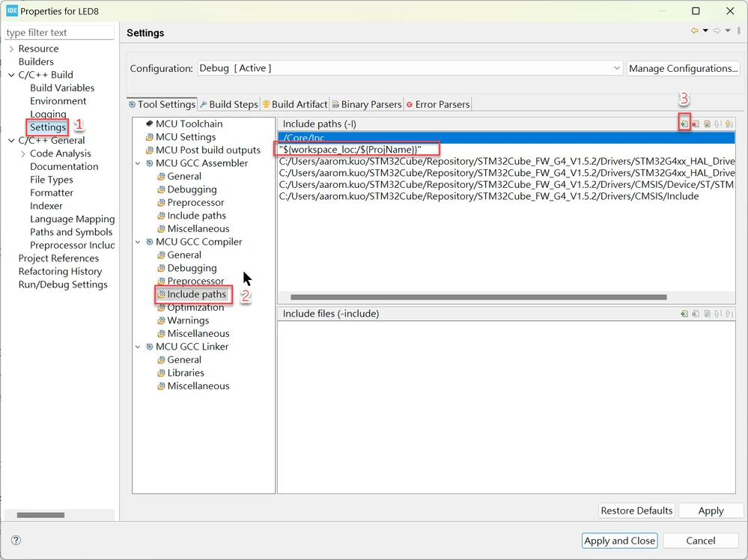This screenshot has height=560, width=748.
Task: Open the help question mark icon
Action: (16, 540)
